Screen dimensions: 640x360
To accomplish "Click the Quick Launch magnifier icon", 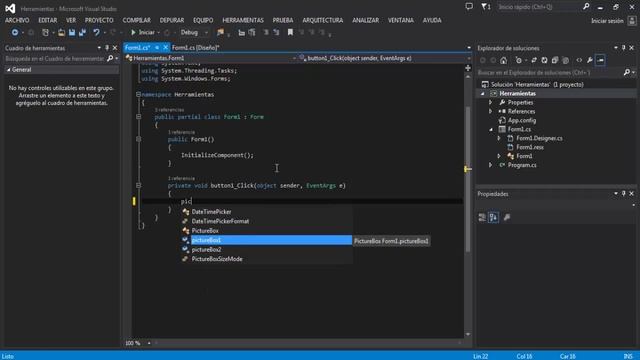I will pos(586,7).
